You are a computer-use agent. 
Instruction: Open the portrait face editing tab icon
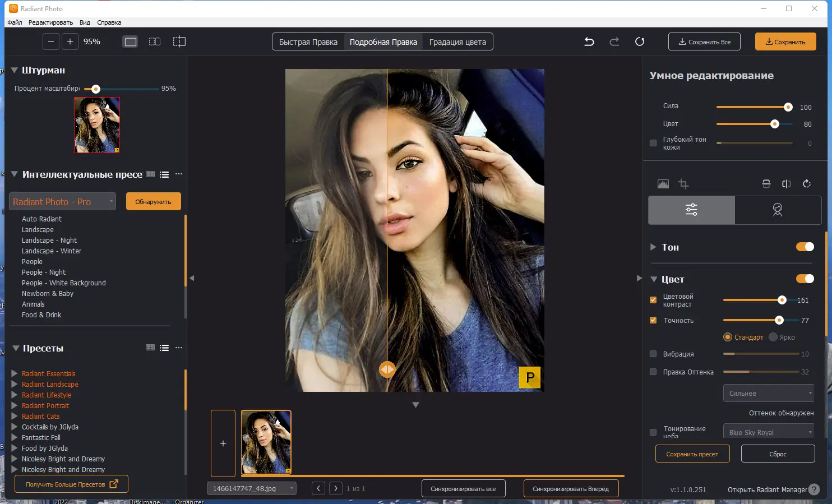click(x=778, y=210)
